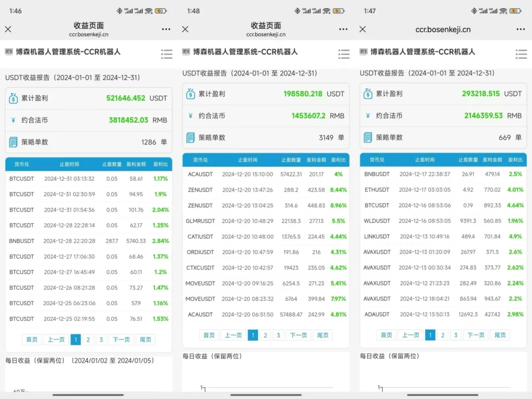Go to page 2 in middle panel pagination

pyautogui.click(x=266, y=335)
